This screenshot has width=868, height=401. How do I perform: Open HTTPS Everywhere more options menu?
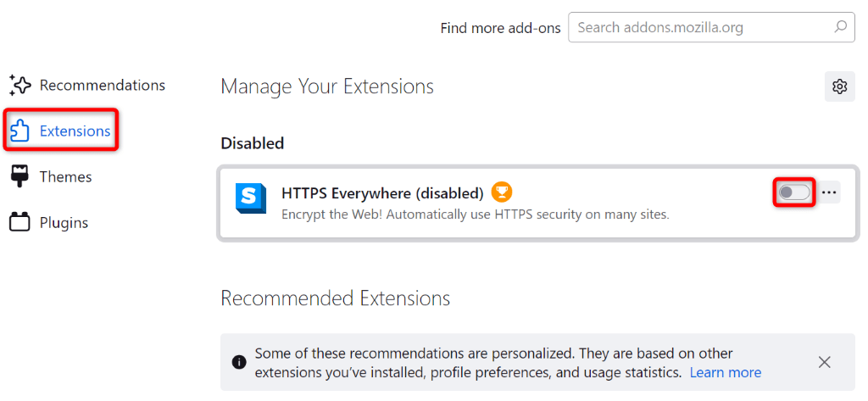tap(829, 193)
